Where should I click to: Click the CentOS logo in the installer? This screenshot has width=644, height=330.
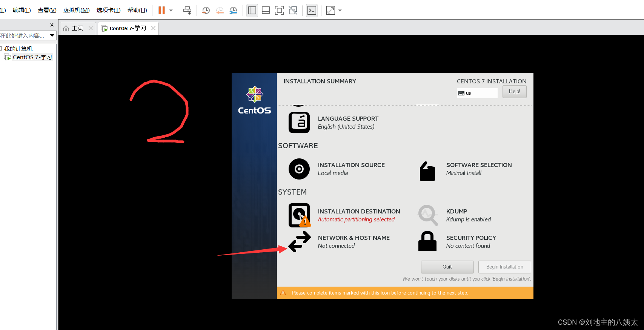(x=254, y=100)
